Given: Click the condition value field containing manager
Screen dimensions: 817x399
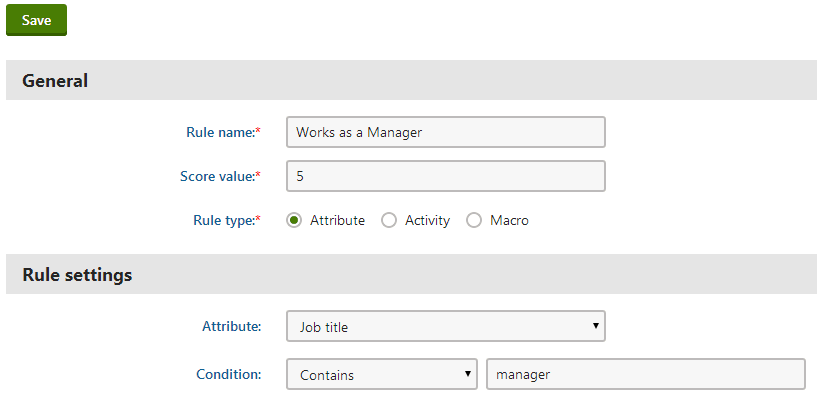Looking at the screenshot, I should click(x=646, y=374).
